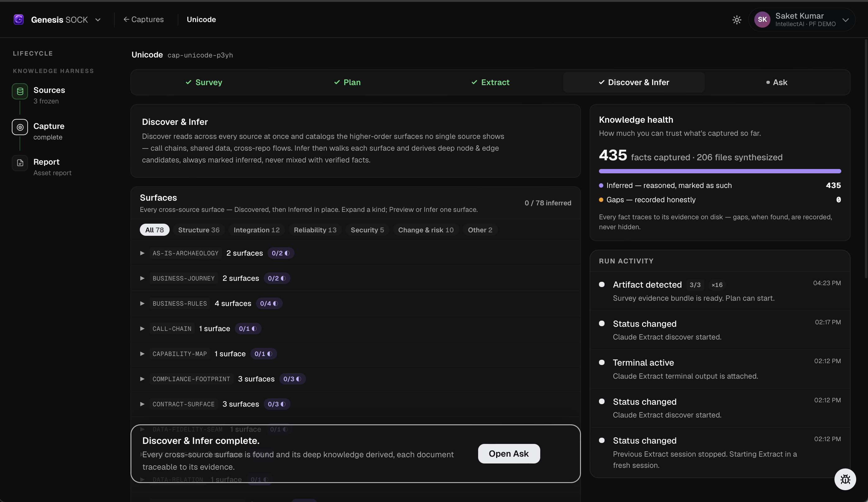Filter surfaces by Security 5

(367, 230)
